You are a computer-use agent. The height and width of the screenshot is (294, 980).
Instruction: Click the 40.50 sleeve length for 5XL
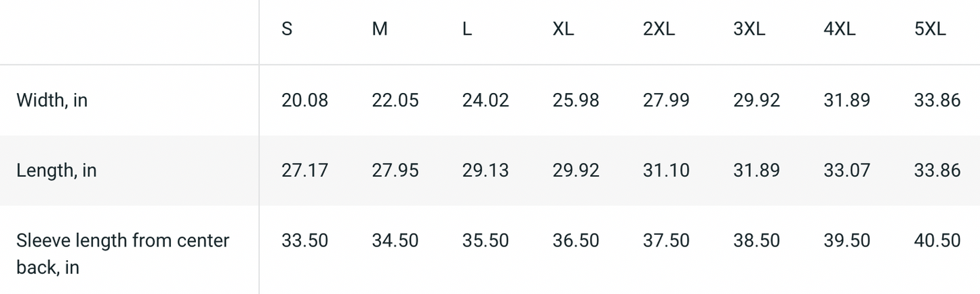[x=937, y=241]
